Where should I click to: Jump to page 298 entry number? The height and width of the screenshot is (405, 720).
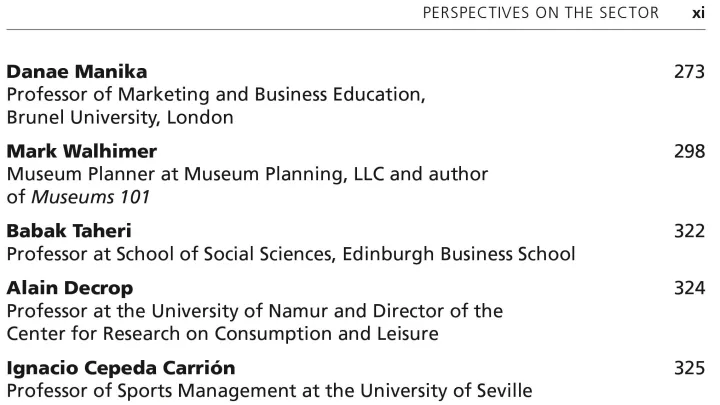click(x=689, y=152)
